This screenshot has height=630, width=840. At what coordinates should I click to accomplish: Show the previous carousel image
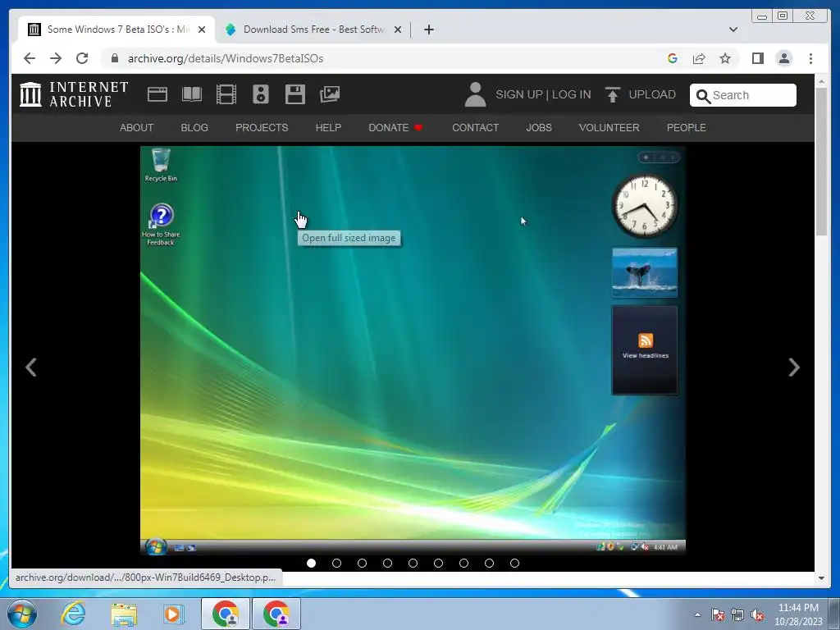(x=31, y=367)
